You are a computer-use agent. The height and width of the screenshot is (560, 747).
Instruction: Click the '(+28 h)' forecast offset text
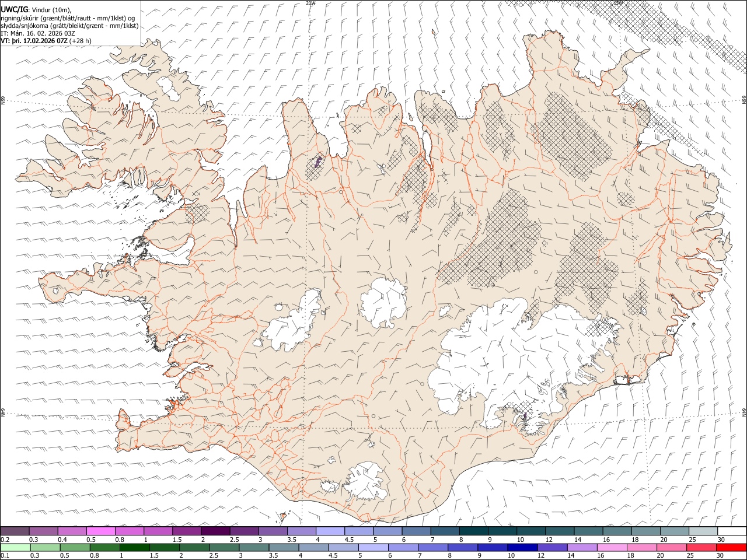[x=81, y=41]
